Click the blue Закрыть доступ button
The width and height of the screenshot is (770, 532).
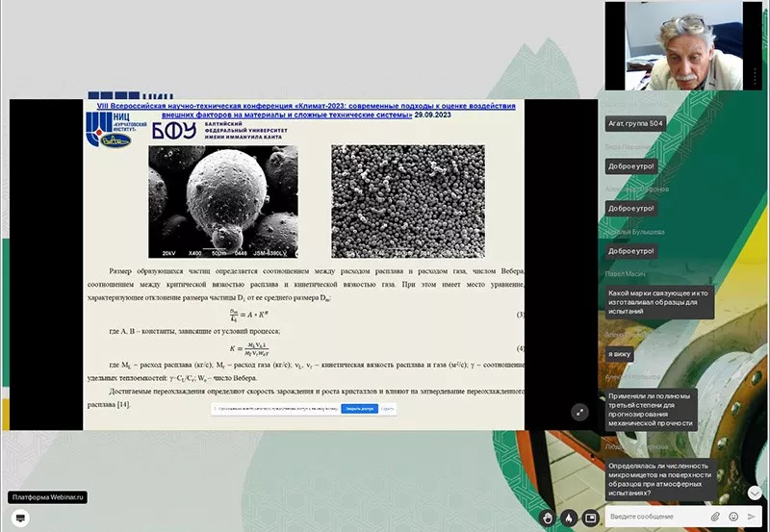tap(359, 408)
